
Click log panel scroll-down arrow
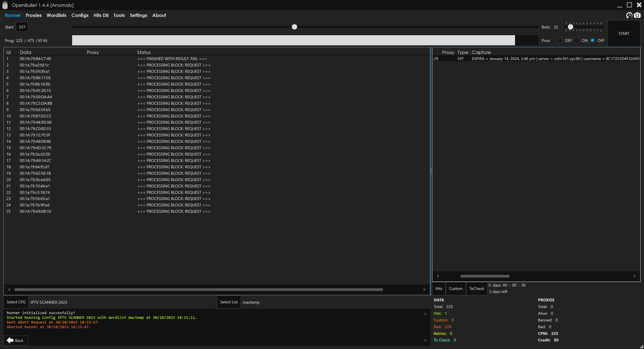tap(425, 340)
